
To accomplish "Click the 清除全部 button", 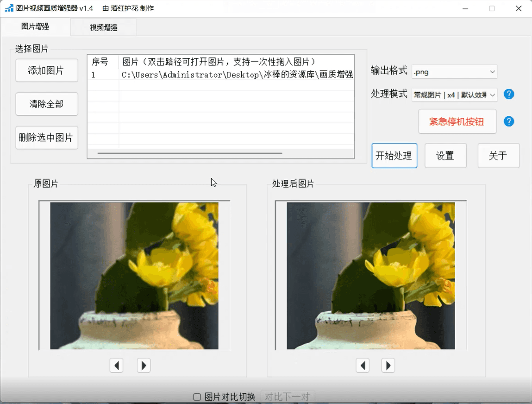I will click(46, 104).
